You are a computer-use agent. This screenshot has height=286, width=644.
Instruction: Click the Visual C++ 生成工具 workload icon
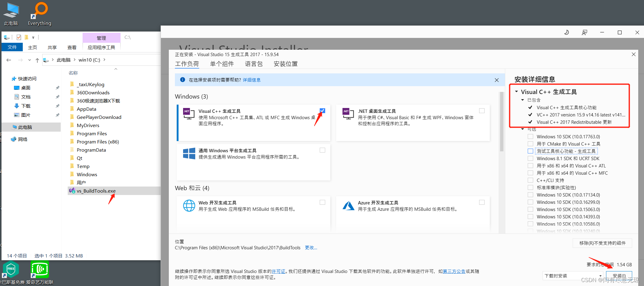tap(188, 114)
